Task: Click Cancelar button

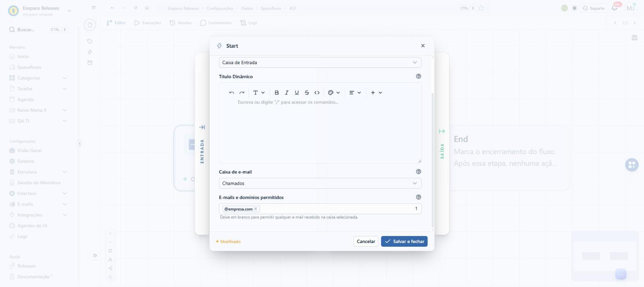Action: click(366, 241)
